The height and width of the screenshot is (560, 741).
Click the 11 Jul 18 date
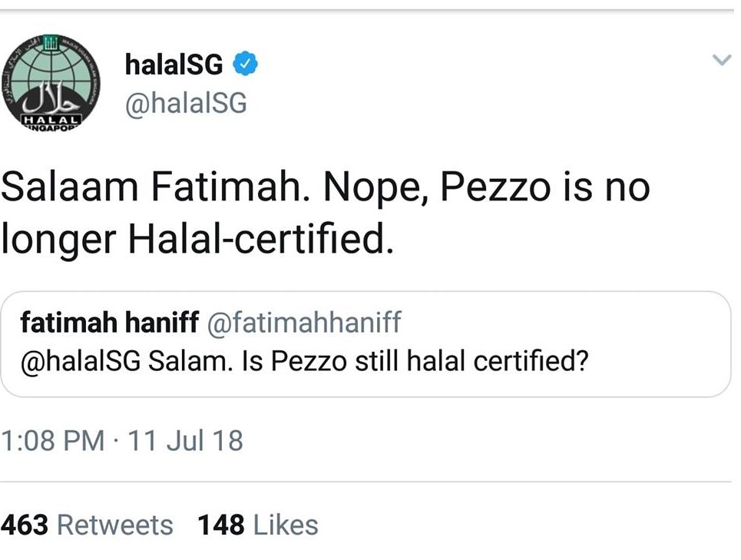click(x=185, y=440)
